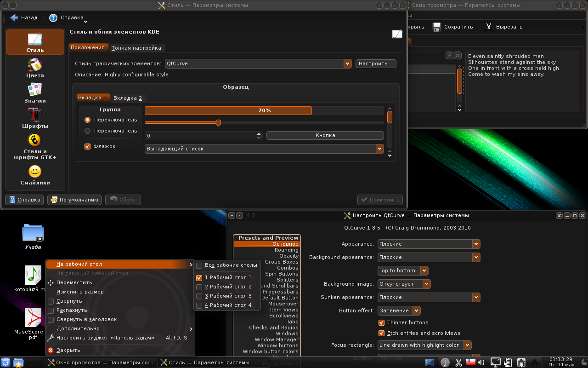Open the Top to bottom dropdown
The image size is (588, 368).
[x=403, y=270]
